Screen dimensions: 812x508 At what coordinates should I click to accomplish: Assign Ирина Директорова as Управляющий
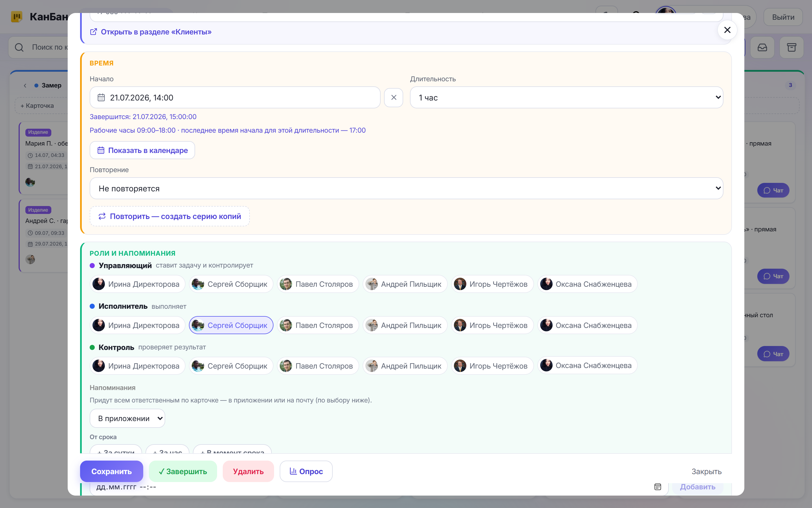coord(137,284)
